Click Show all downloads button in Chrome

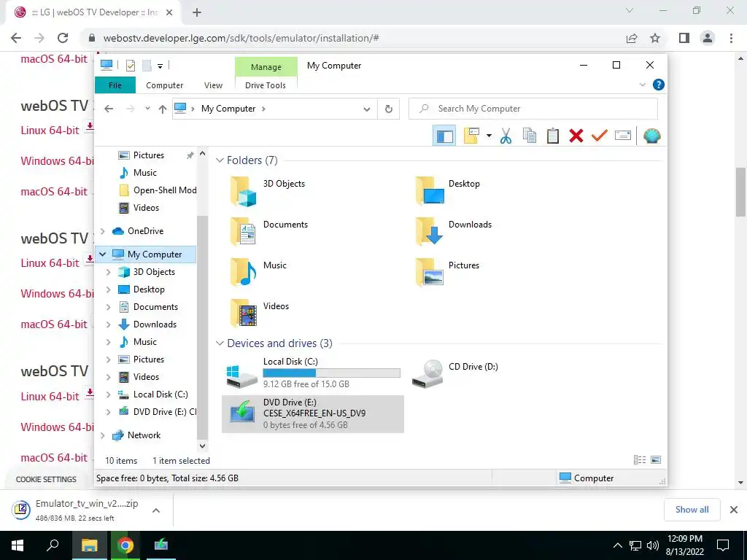[692, 510]
